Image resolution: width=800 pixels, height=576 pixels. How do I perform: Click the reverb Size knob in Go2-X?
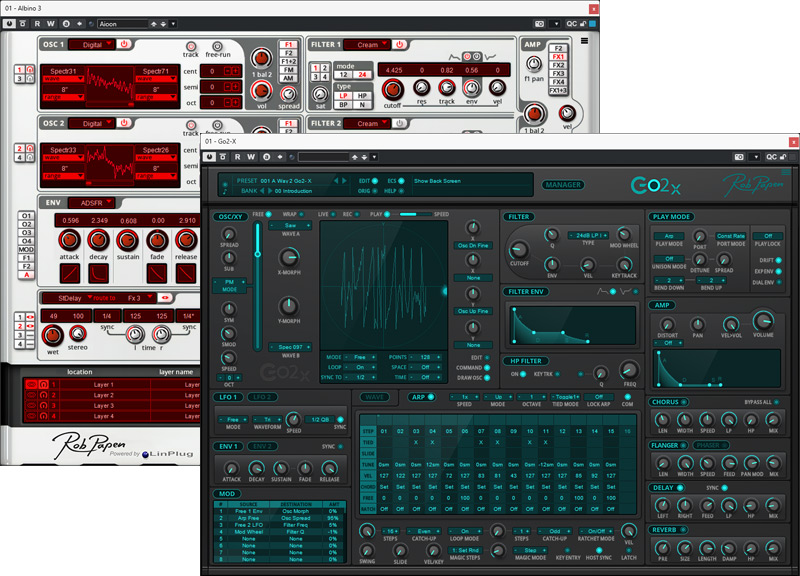(x=687, y=546)
